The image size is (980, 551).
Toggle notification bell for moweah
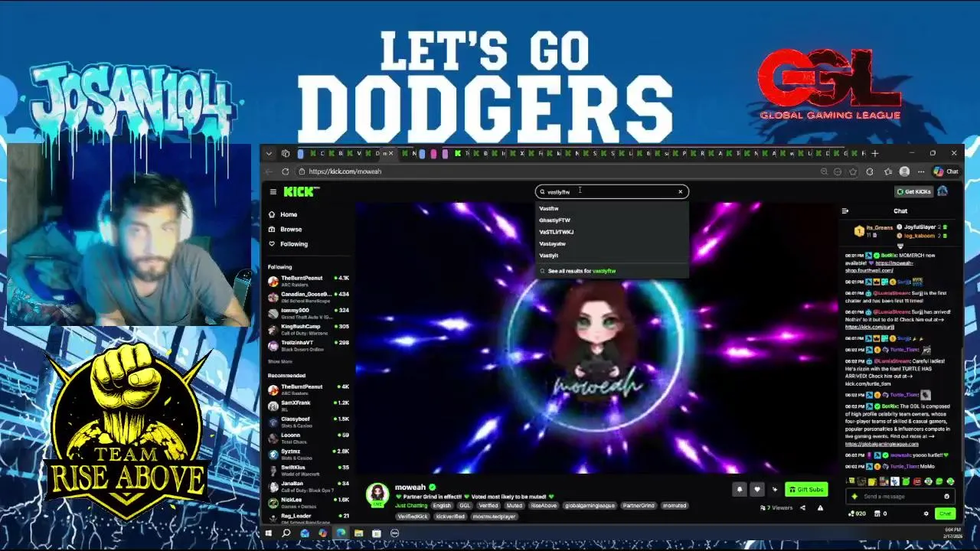[740, 490]
